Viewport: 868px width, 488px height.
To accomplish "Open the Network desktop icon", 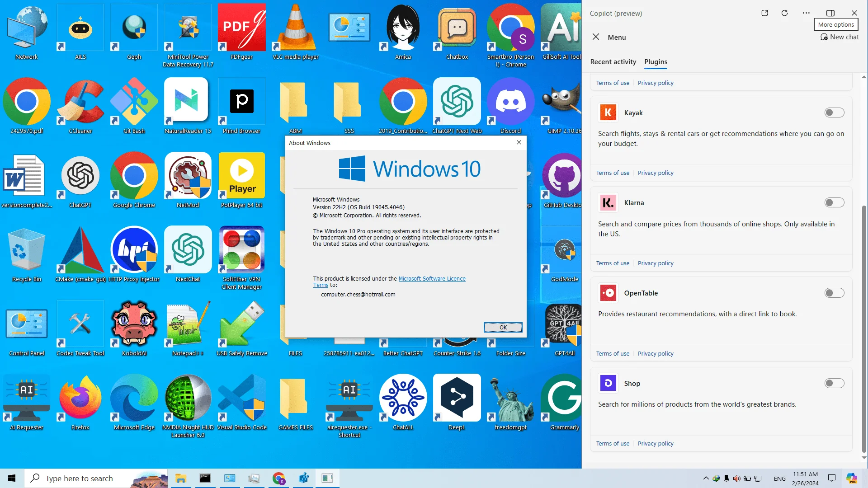I will tap(27, 32).
